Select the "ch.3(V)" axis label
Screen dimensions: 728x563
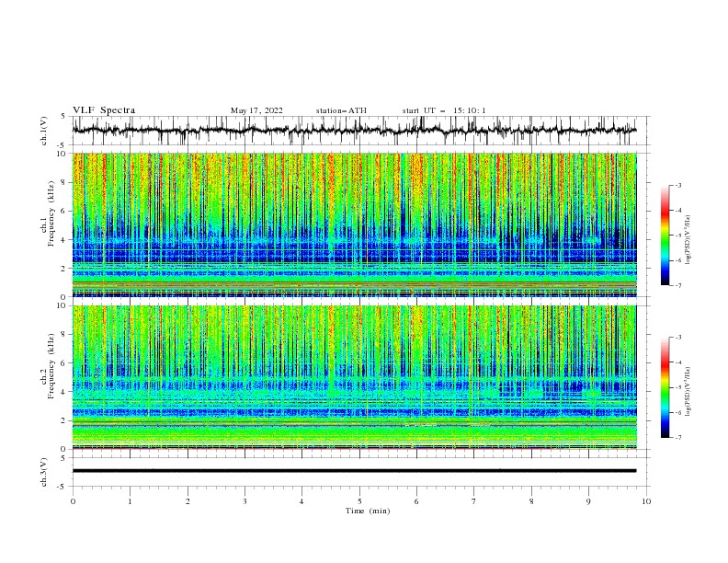pyautogui.click(x=44, y=472)
